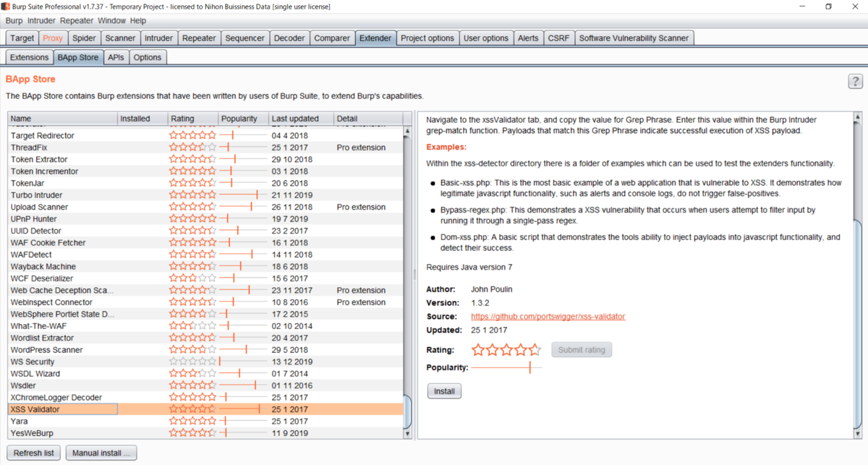Switch to the Proxy tab
The height and width of the screenshot is (465, 868).
53,38
